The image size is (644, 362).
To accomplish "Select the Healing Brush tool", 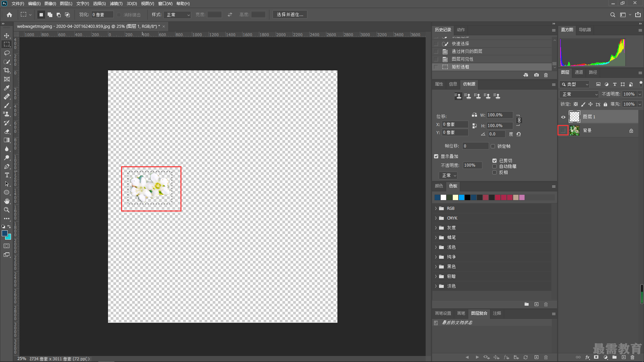I will 7,97.
